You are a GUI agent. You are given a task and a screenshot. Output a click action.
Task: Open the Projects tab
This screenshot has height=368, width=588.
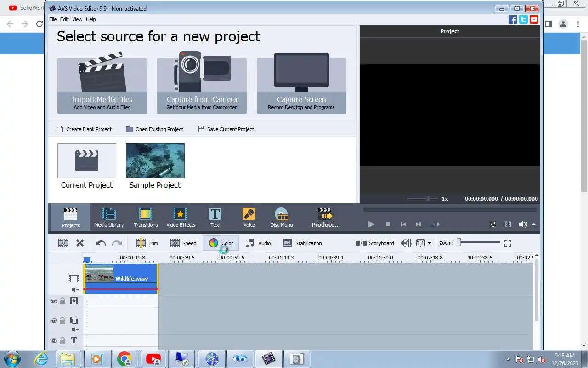click(x=71, y=218)
